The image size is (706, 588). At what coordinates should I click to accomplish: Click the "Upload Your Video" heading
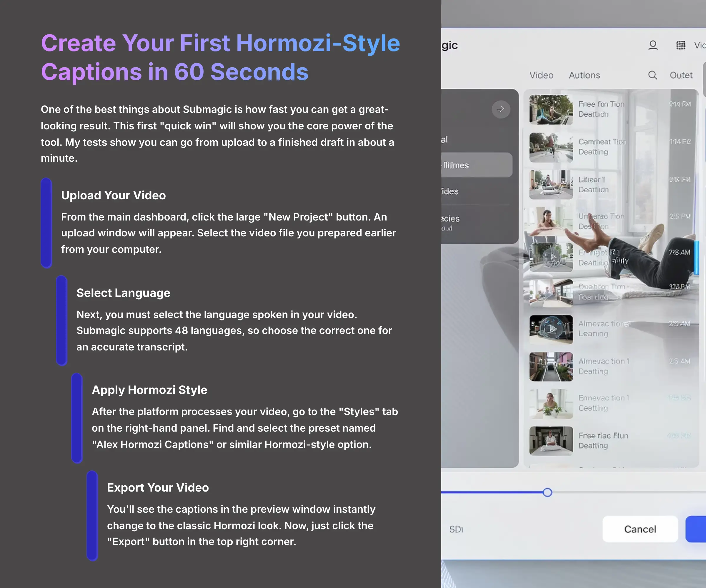(113, 195)
